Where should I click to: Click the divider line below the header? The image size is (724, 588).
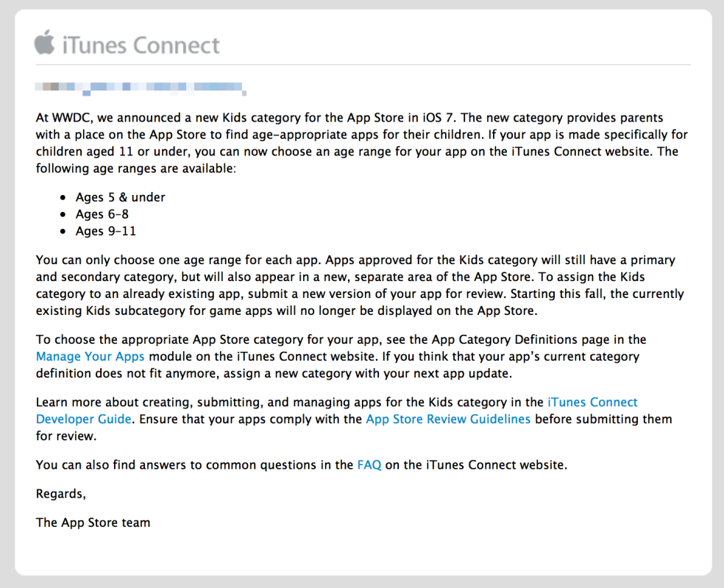click(362, 65)
